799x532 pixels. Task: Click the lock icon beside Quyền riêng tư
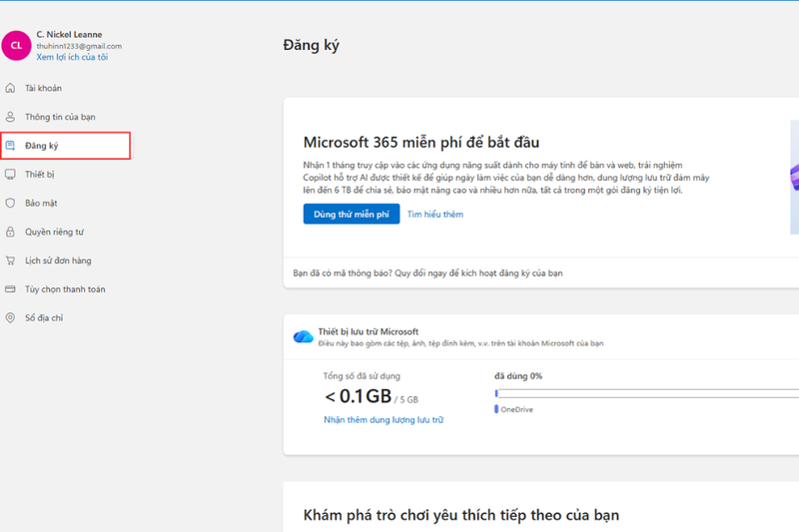coord(10,232)
